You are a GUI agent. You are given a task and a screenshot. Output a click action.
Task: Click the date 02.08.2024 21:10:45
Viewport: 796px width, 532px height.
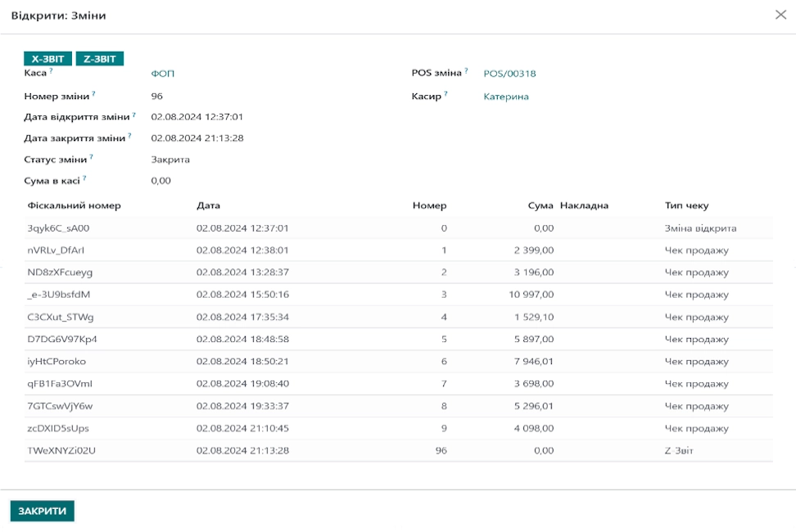click(242, 429)
